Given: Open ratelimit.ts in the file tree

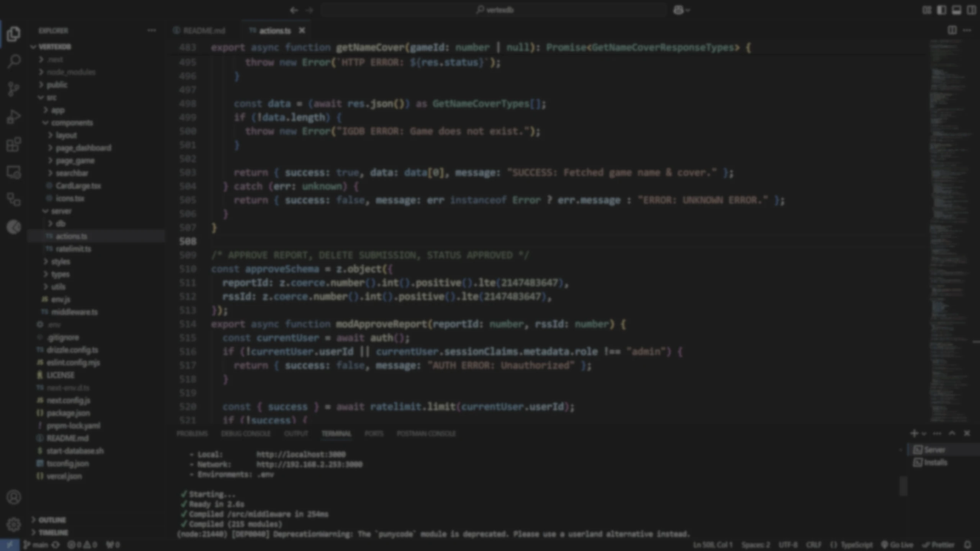Looking at the screenshot, I should coord(73,249).
